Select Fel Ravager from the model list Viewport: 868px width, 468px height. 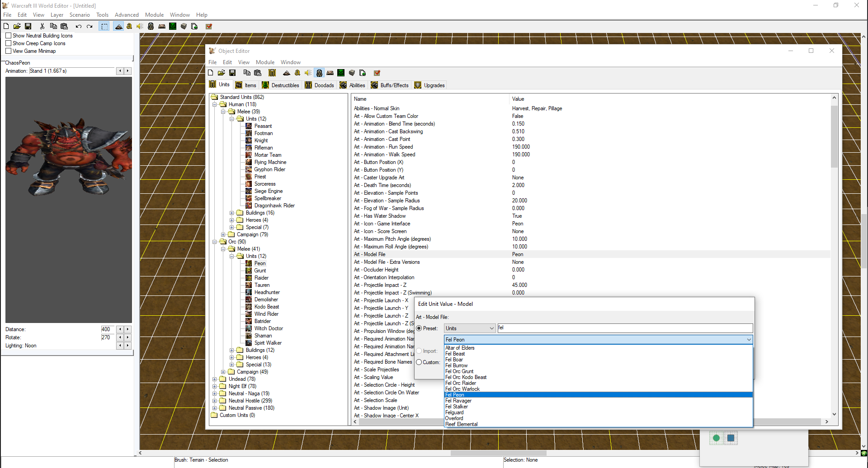click(458, 401)
